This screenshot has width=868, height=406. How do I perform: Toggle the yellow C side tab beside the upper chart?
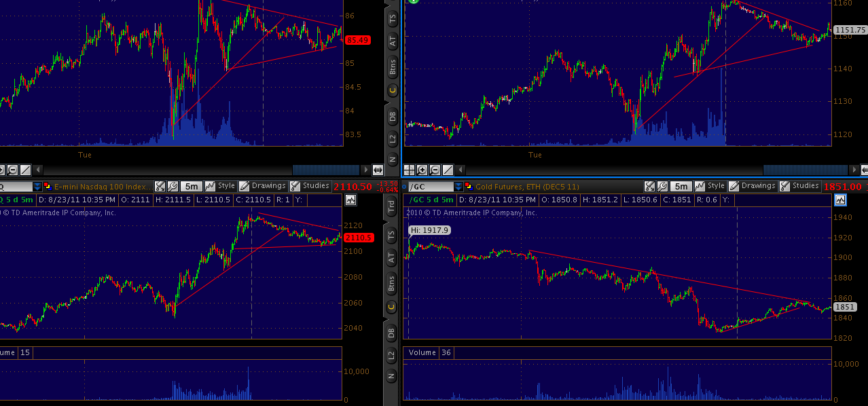[392, 90]
